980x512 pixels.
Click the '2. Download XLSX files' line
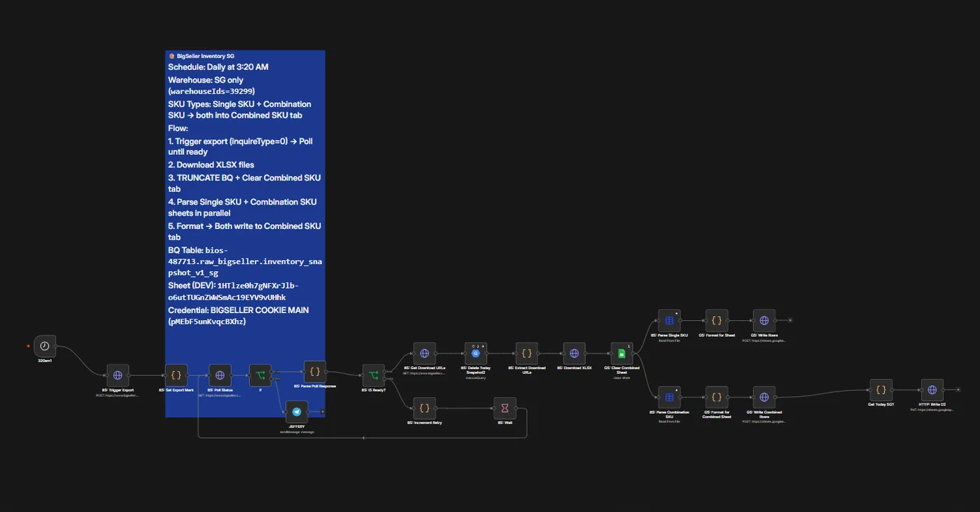click(211, 165)
